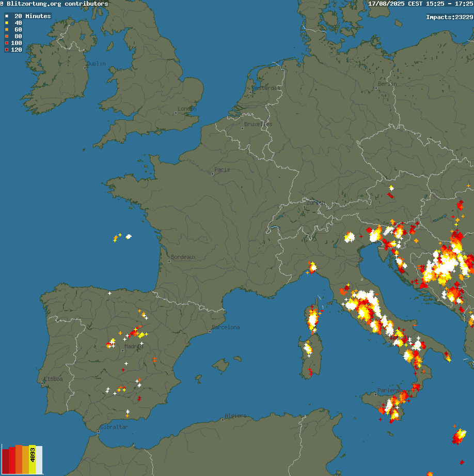Click the Zürich city label
The width and height of the screenshot is (474, 476).
[x=315, y=203]
